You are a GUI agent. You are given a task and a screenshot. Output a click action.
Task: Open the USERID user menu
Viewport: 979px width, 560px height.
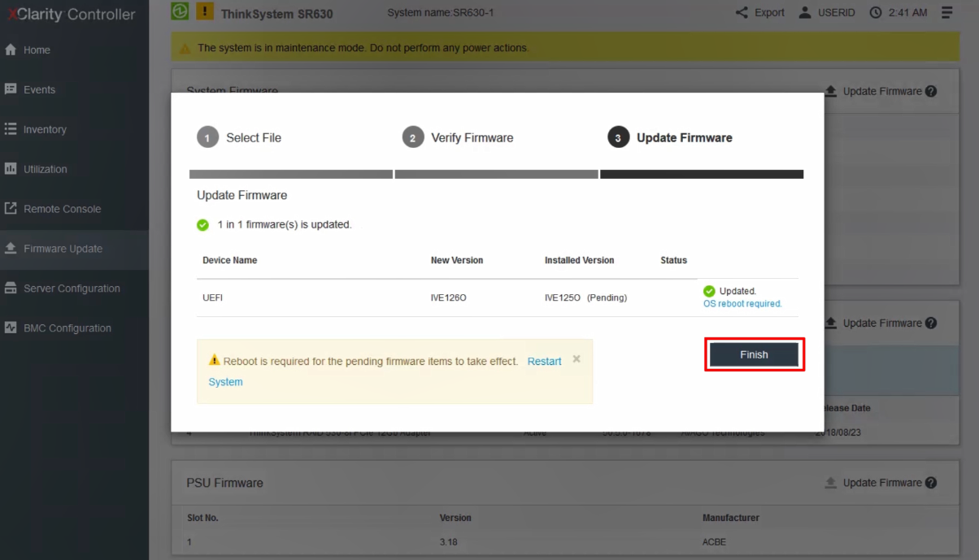coord(827,13)
